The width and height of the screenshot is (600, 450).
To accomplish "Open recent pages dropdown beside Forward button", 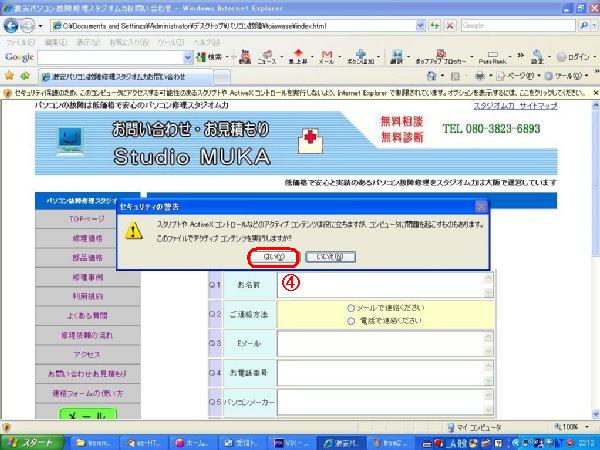I will click(x=40, y=26).
